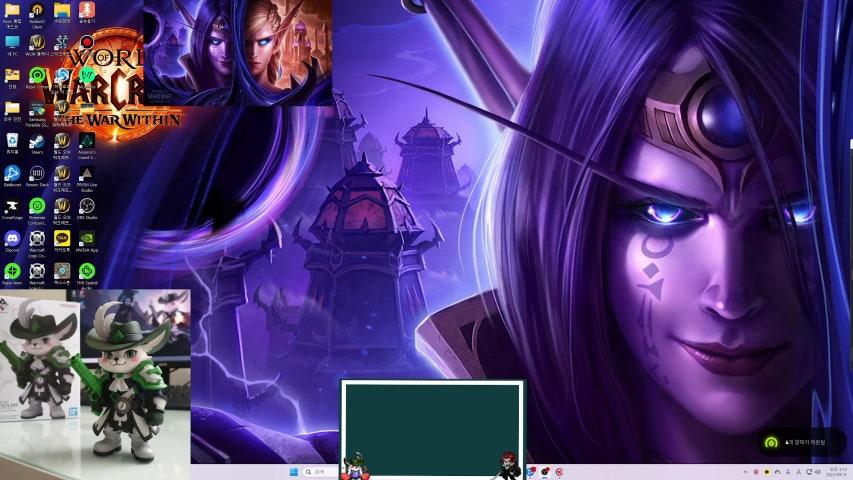Image resolution: width=853 pixels, height=480 pixels.
Task: Open the yellow KakaoTalk tray icon
Action: coord(767,472)
